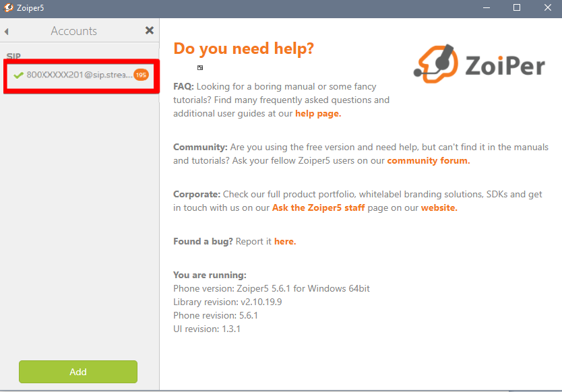The width and height of the screenshot is (562, 392).
Task: Click the Zoiper5 title bar app icon
Action: [9, 7]
